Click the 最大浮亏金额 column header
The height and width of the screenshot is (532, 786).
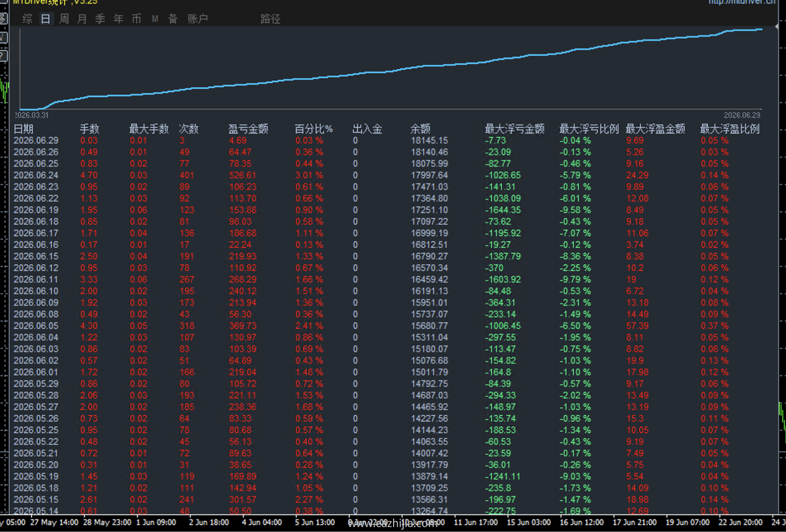pos(514,129)
